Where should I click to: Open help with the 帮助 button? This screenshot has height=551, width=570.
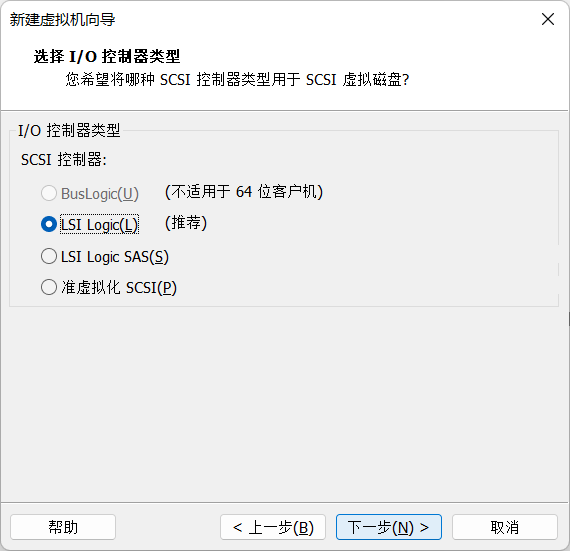click(x=63, y=527)
